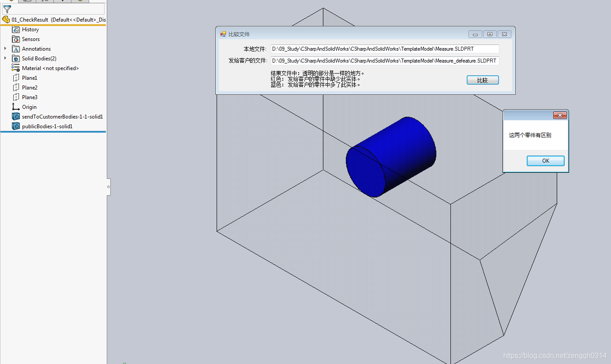Select the blue cylinder body in viewport
Image resolution: width=611 pixels, height=364 pixels.
pos(391,156)
